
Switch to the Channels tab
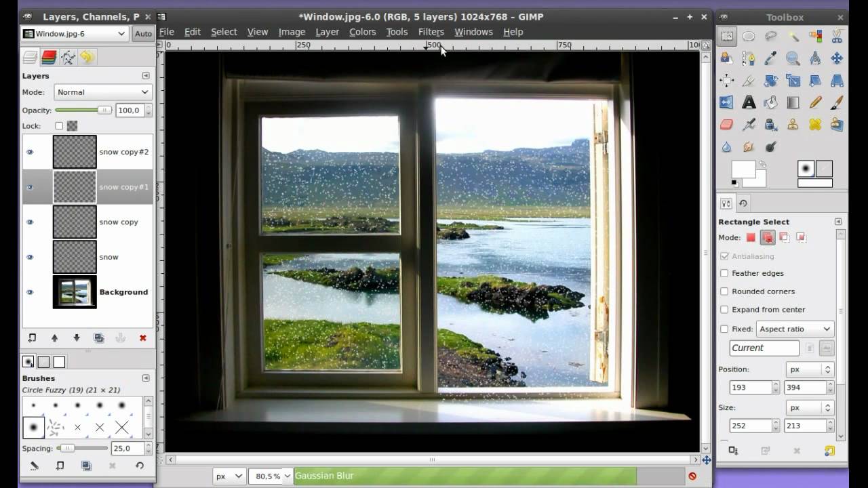click(49, 57)
